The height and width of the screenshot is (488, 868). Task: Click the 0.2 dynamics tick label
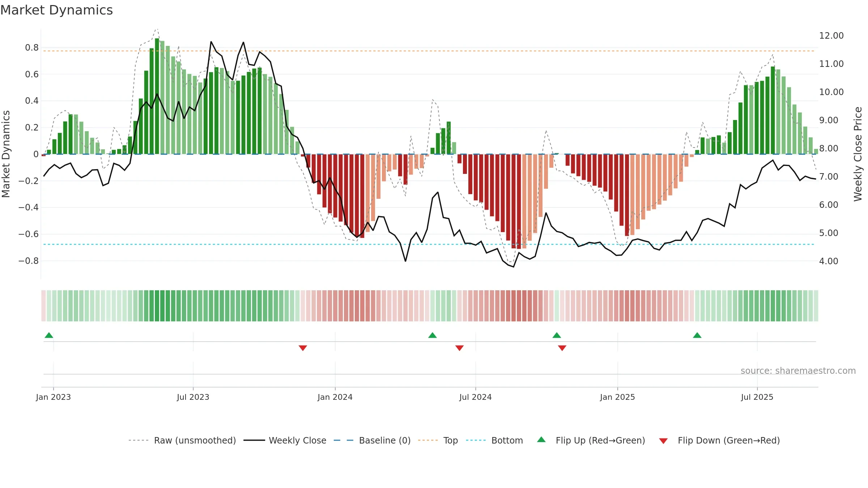coord(32,128)
